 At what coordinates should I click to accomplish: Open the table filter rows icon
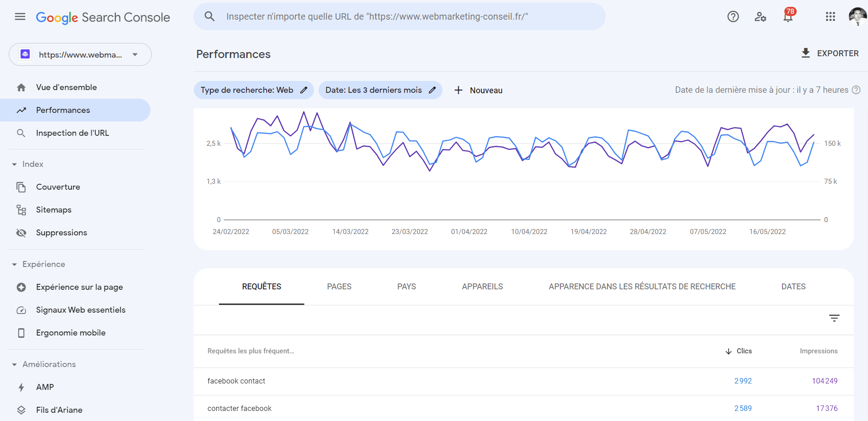(x=834, y=318)
